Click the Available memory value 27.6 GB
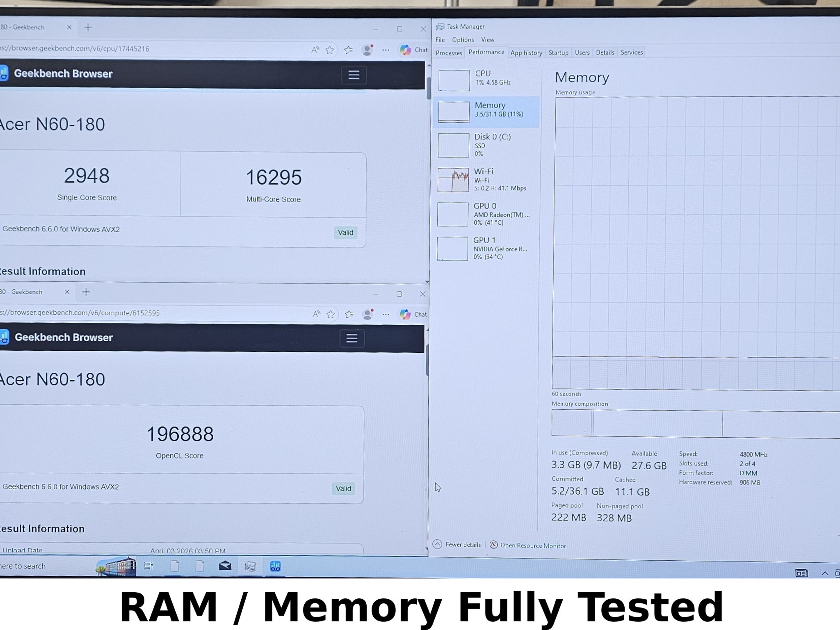The image size is (840, 630). click(x=649, y=466)
